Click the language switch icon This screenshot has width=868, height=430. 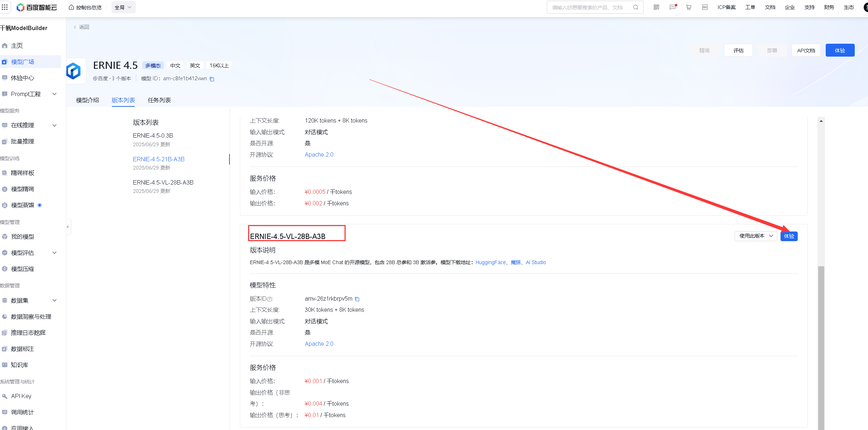705,7
